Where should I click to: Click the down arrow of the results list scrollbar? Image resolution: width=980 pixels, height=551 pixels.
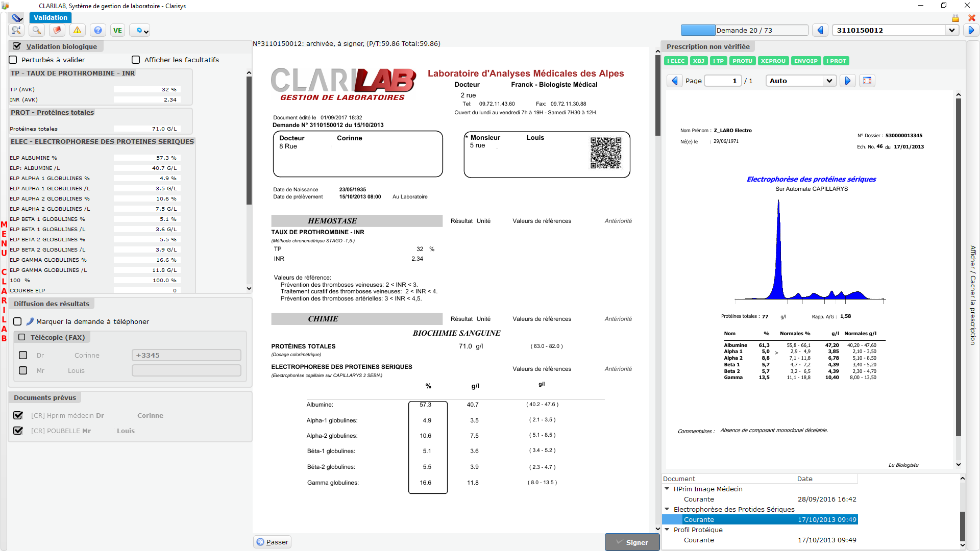pos(249,289)
